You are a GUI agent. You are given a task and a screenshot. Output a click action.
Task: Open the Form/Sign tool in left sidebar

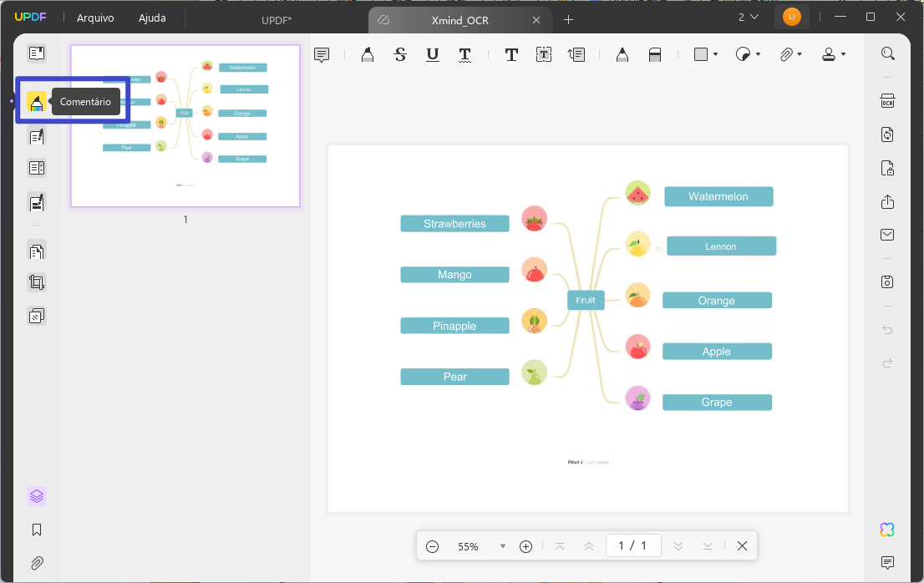37,203
